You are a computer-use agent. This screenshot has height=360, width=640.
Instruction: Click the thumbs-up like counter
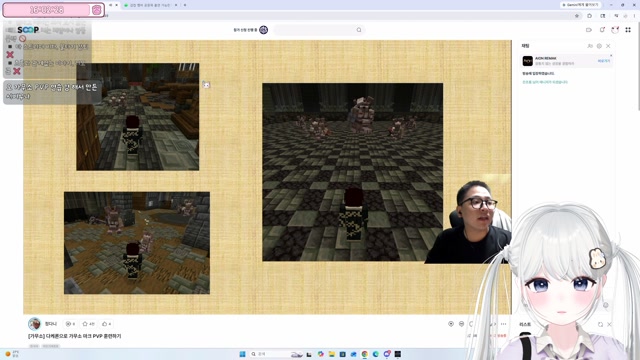[107, 324]
